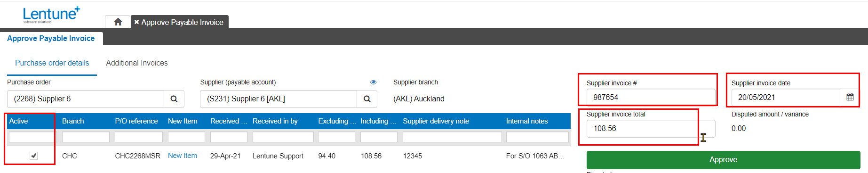This screenshot has height=173, width=868.
Task: Edit the Supplier invoice # field
Action: coord(651,97)
